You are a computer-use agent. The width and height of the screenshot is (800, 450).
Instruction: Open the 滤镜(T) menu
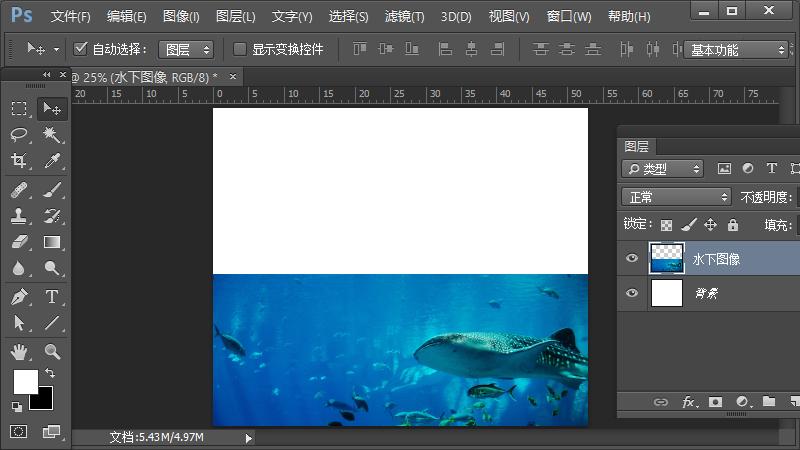point(405,16)
